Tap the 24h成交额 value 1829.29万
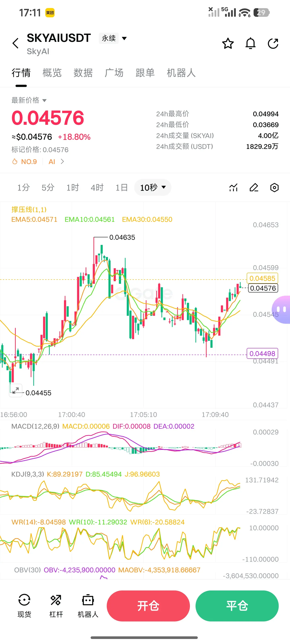Image resolution: width=290 pixels, height=644 pixels. 262,147
